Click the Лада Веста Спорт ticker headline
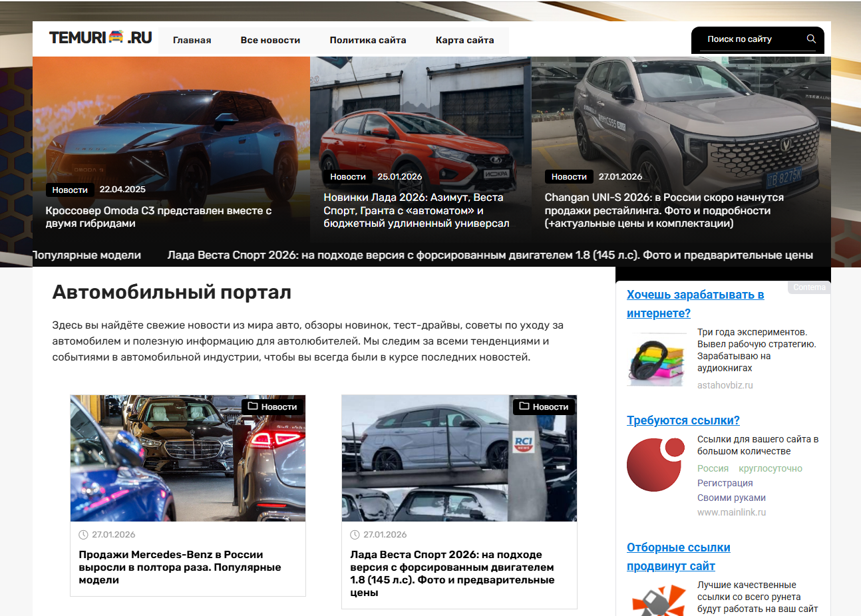The height and width of the screenshot is (616, 861). point(490,255)
